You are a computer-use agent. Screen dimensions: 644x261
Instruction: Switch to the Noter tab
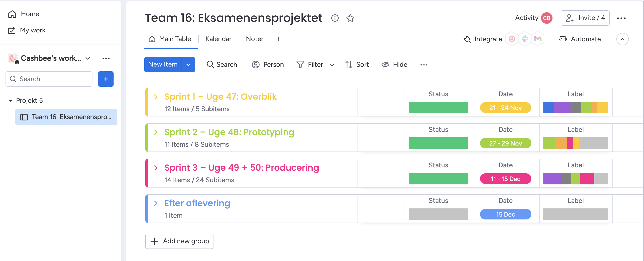[255, 39]
